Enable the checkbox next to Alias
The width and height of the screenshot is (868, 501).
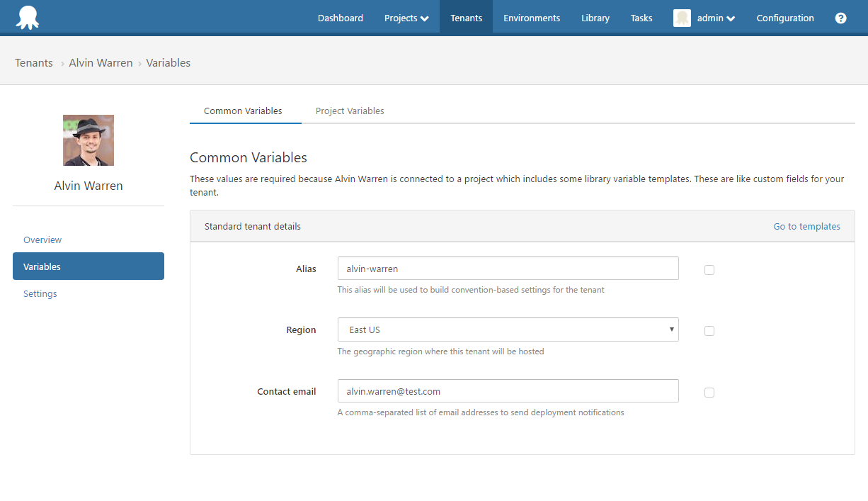709,270
